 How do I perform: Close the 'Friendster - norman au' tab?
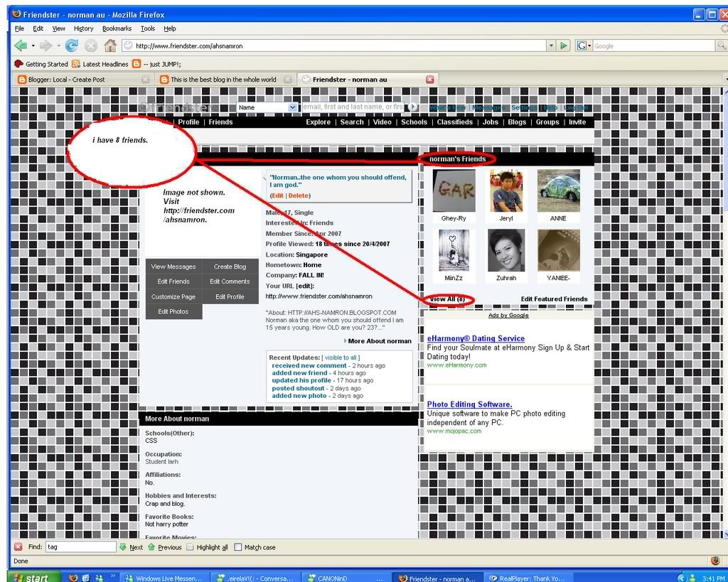click(x=430, y=80)
